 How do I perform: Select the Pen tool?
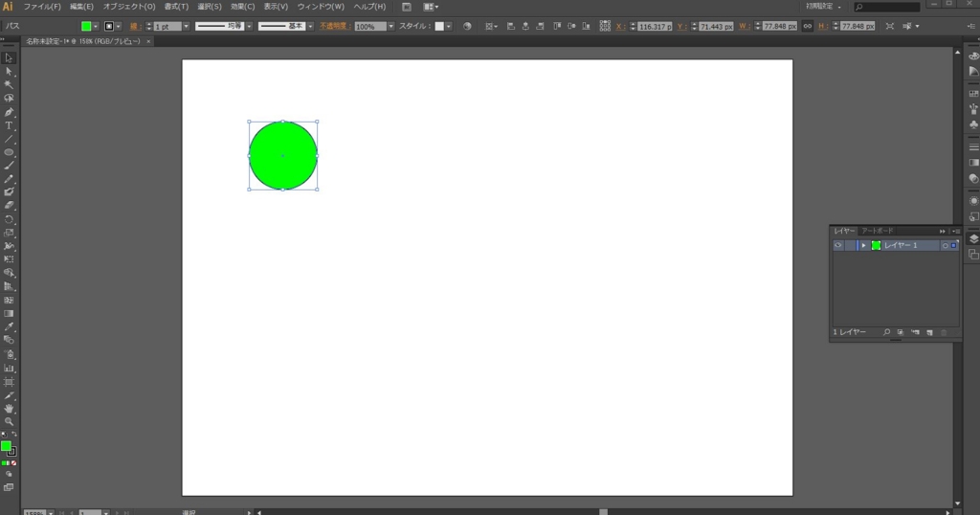pyautogui.click(x=9, y=112)
